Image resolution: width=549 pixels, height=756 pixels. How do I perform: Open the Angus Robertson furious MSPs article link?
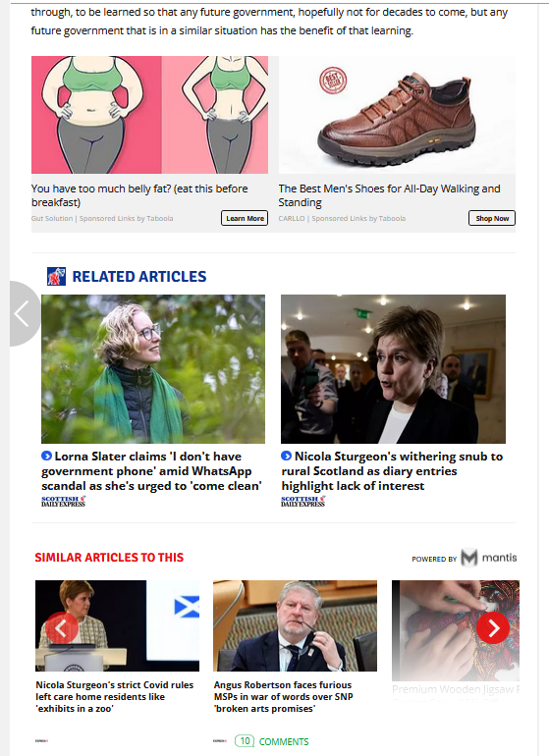284,697
